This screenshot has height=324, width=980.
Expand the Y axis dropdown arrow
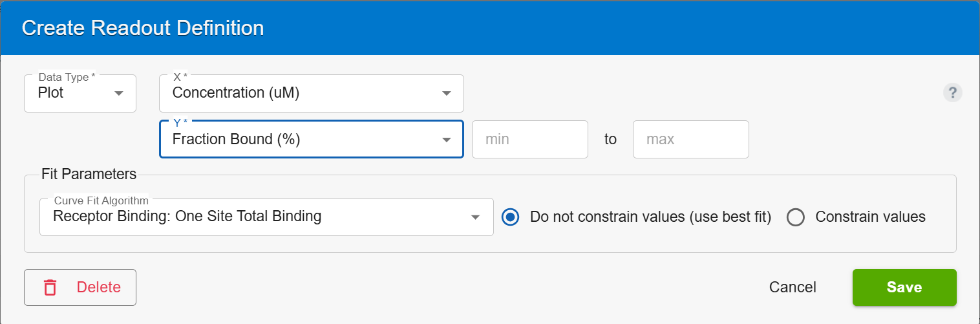(446, 140)
